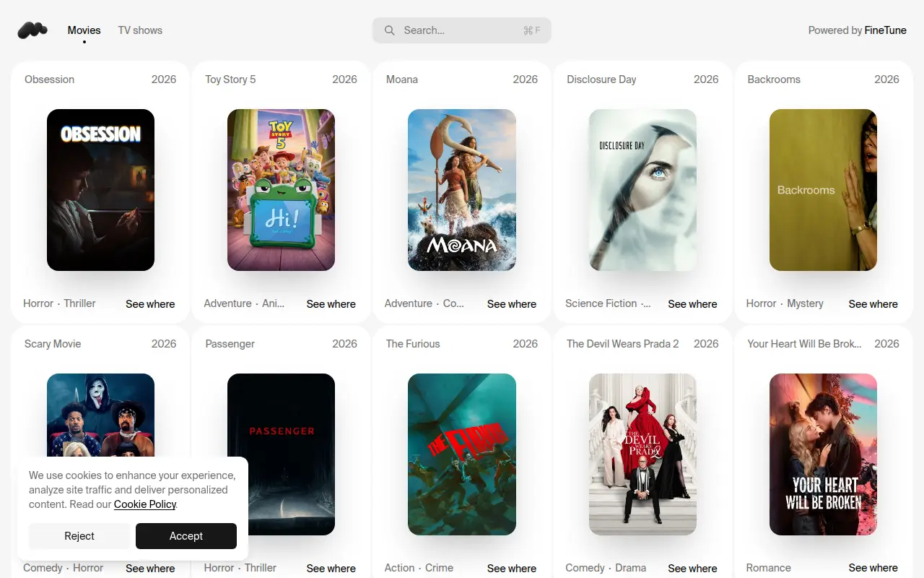
Task: Click See where for Devil Wears Prada 2
Action: click(x=693, y=569)
